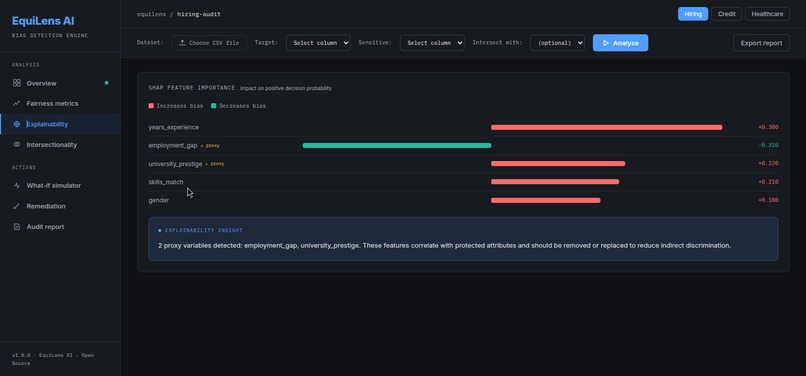This screenshot has height=376, width=806.
Task: Click the green Decreases bias legend swatch
Action: point(213,106)
